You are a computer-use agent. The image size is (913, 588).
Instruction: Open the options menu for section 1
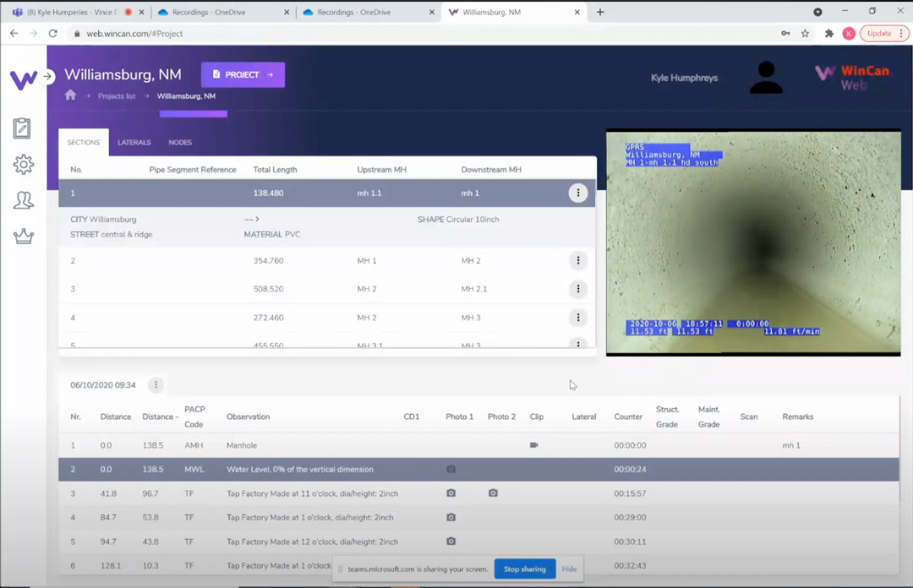click(x=577, y=193)
